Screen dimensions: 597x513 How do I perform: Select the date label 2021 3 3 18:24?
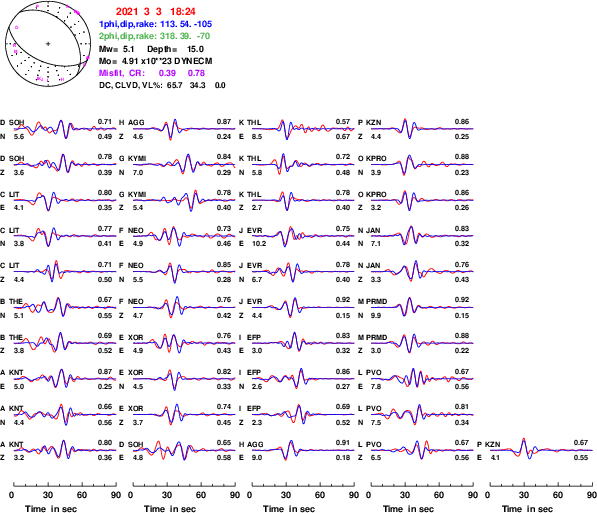coord(155,12)
